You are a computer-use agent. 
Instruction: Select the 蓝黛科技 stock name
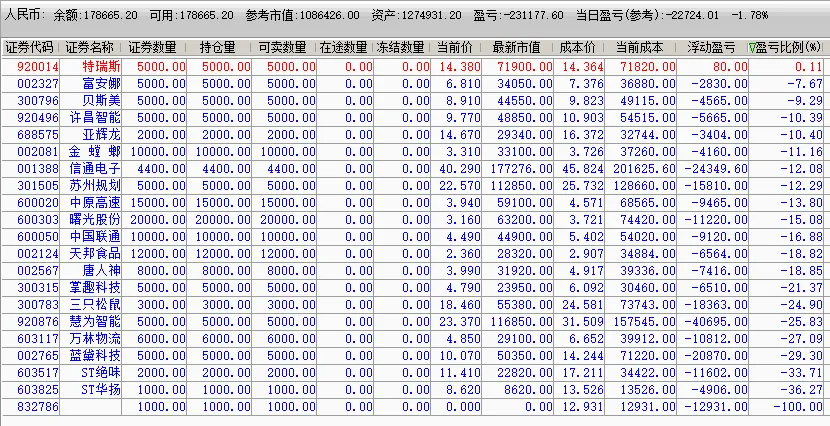click(x=95, y=356)
